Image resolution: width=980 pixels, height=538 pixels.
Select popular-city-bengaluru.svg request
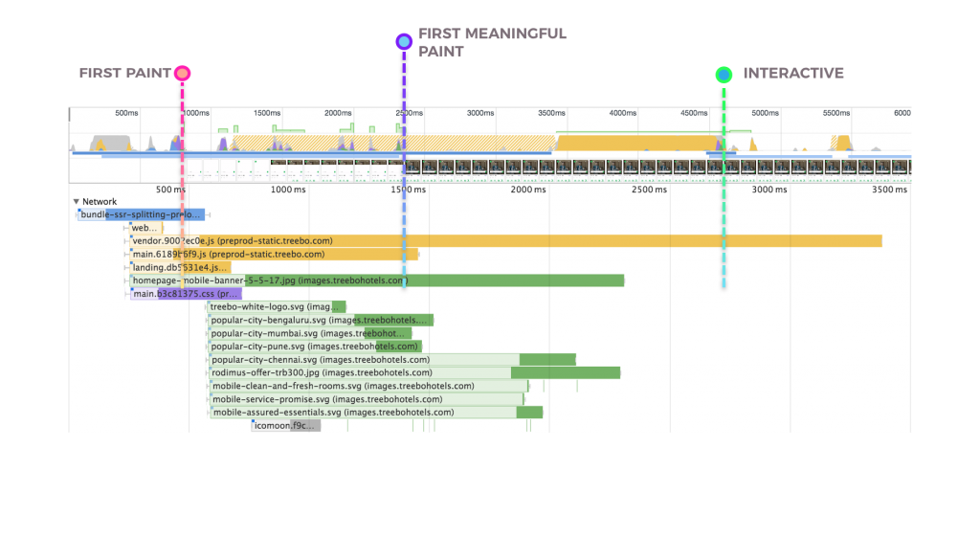click(x=321, y=321)
